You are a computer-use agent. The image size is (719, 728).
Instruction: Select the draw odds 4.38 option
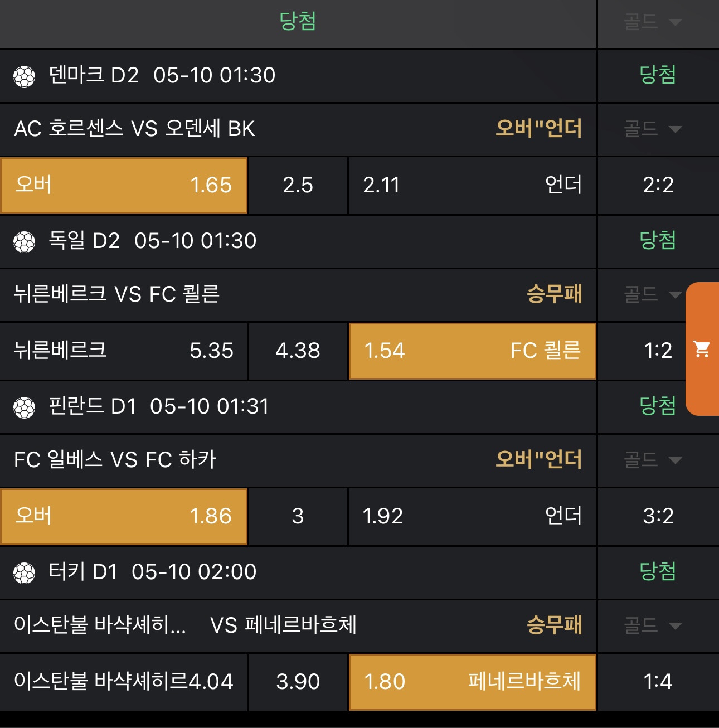point(298,351)
